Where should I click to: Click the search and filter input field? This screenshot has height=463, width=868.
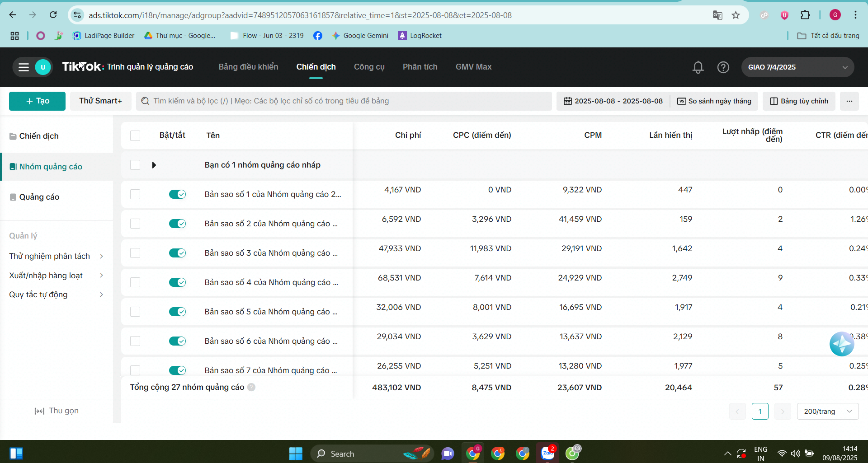click(x=344, y=101)
